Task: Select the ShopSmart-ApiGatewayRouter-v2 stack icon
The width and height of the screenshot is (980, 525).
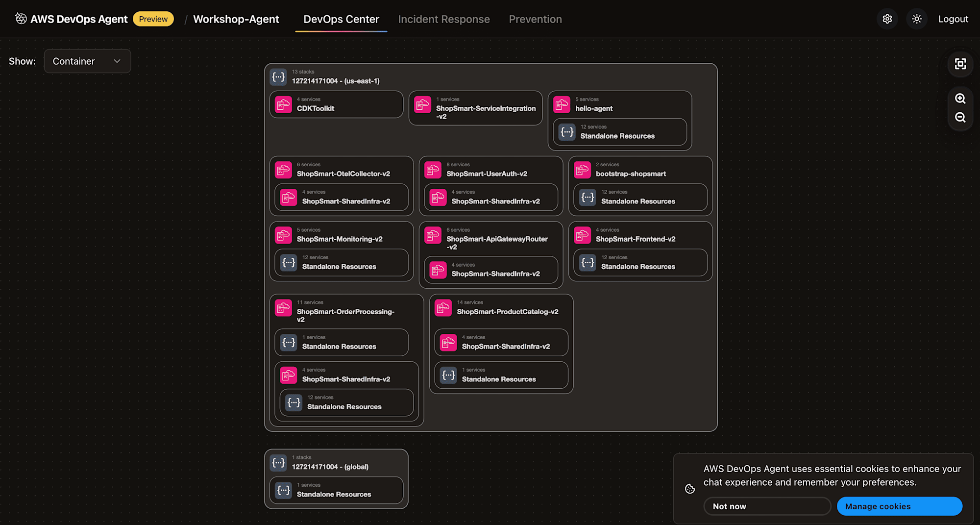Action: [x=433, y=235]
